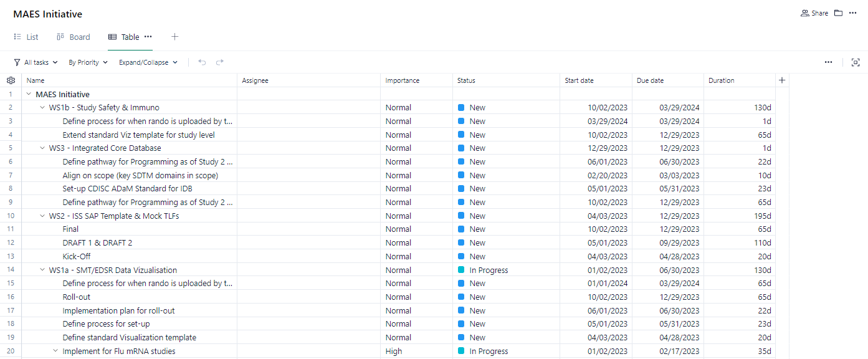Open the folder icon next to Share
Viewport: 868px width, 359px height.
(838, 13)
